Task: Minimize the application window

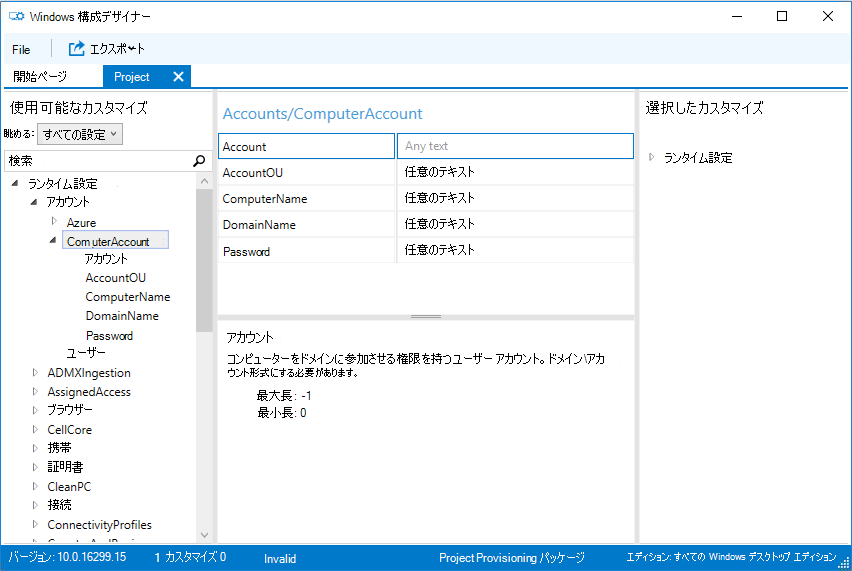Action: coord(737,16)
